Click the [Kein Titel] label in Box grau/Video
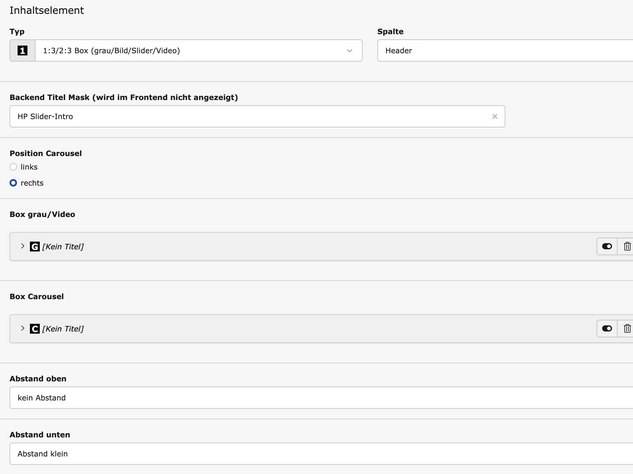633x474 pixels. [63, 247]
